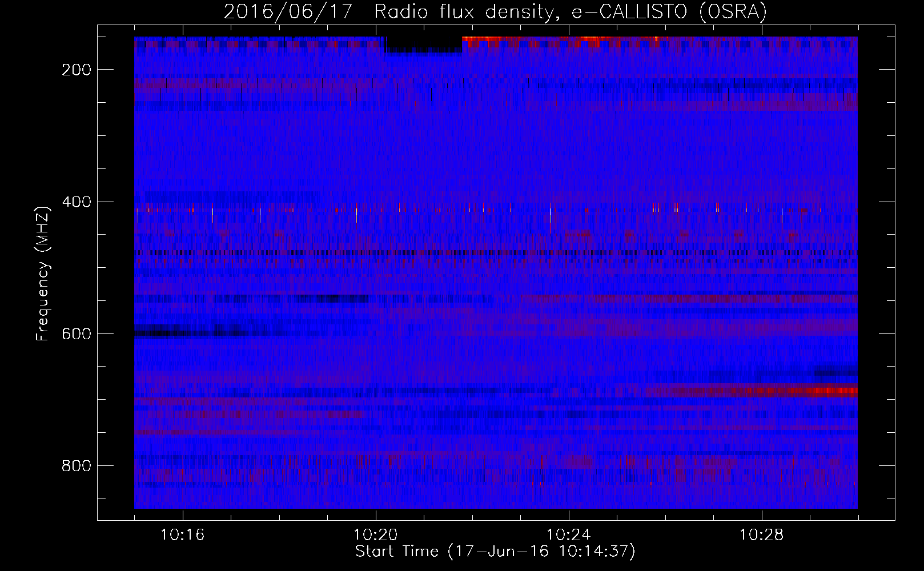924x571 pixels.
Task: Click the 400 frequency tick label
Action: click(x=77, y=202)
